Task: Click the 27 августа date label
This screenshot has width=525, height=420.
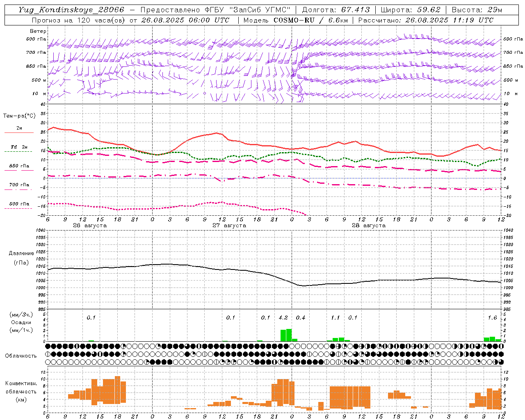Action: click(229, 226)
